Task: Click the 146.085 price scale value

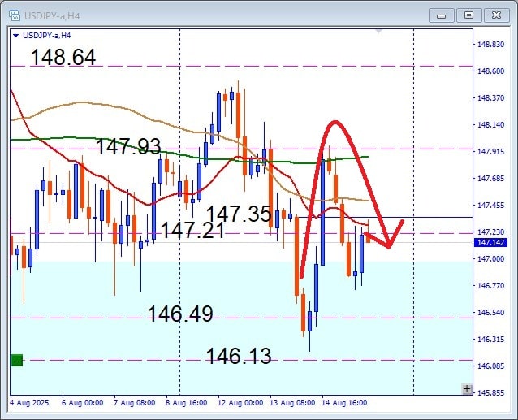Action: point(491,366)
